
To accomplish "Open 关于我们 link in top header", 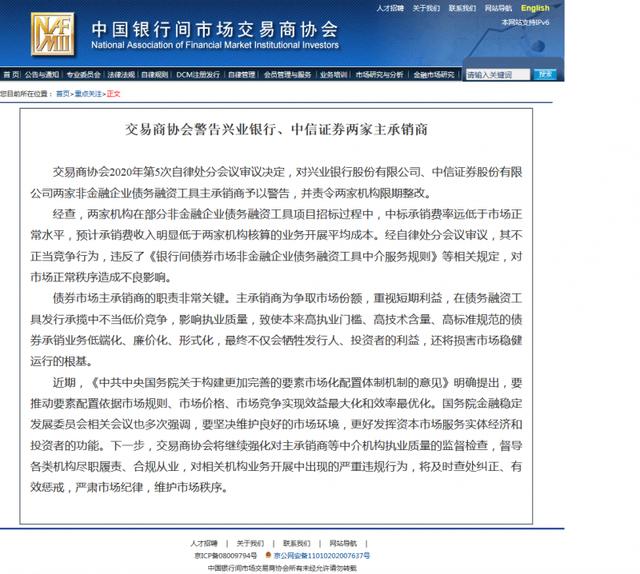I will pos(426,8).
